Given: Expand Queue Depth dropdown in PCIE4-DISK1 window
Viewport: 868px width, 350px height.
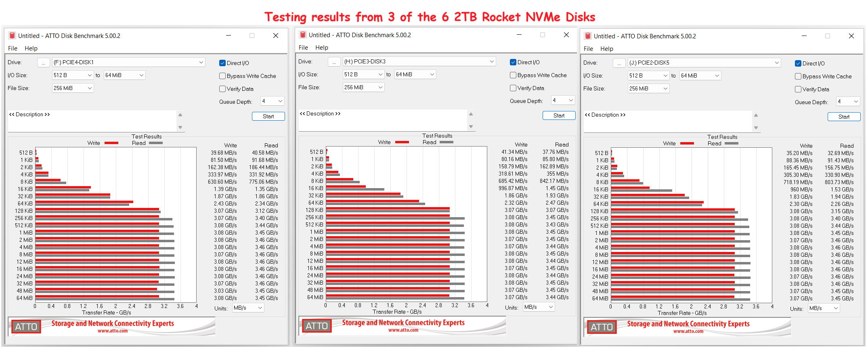Looking at the screenshot, I should coord(273,101).
